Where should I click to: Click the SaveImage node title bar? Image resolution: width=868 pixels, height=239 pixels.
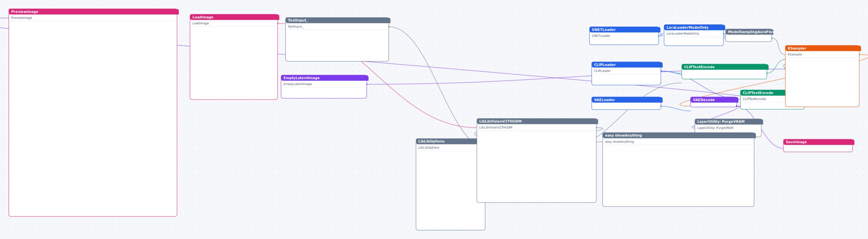click(x=819, y=142)
